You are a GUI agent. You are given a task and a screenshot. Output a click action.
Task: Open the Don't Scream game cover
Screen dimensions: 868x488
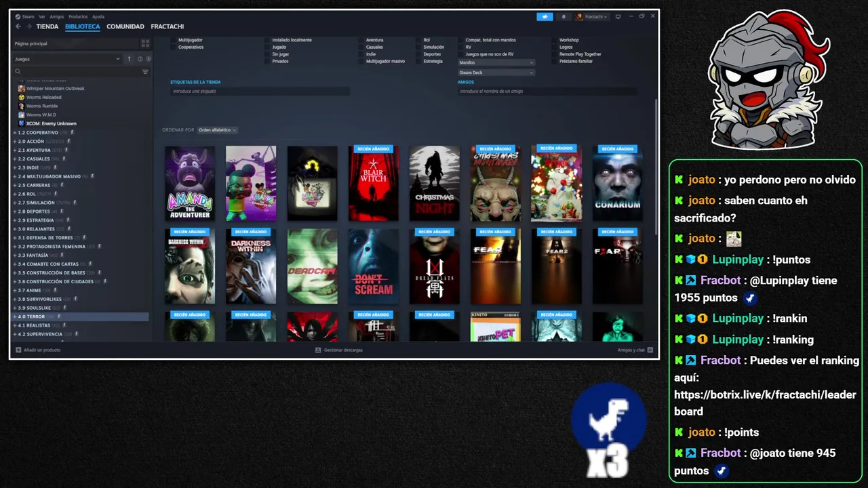tap(373, 266)
